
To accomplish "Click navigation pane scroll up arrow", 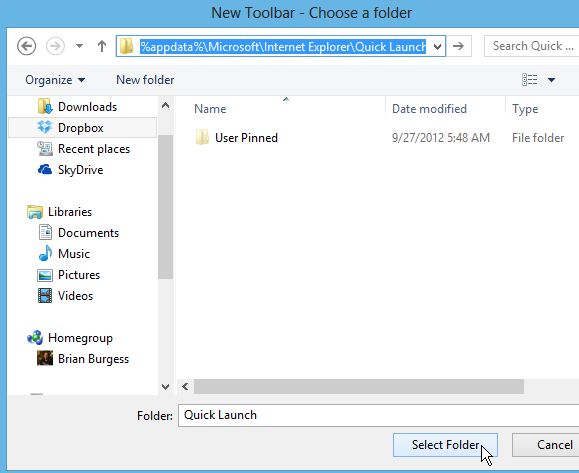I will (165, 106).
